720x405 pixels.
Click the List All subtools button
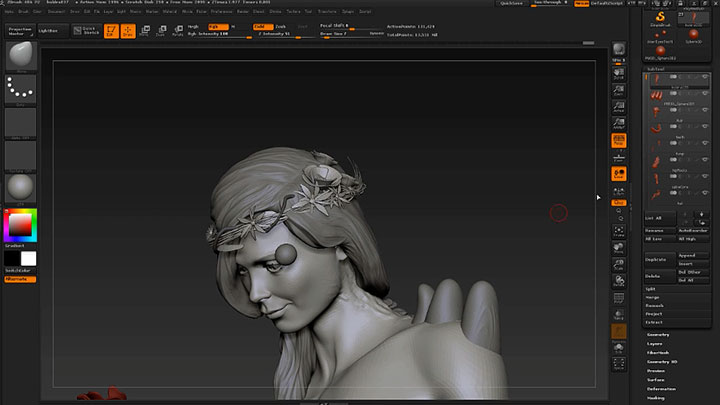point(660,218)
